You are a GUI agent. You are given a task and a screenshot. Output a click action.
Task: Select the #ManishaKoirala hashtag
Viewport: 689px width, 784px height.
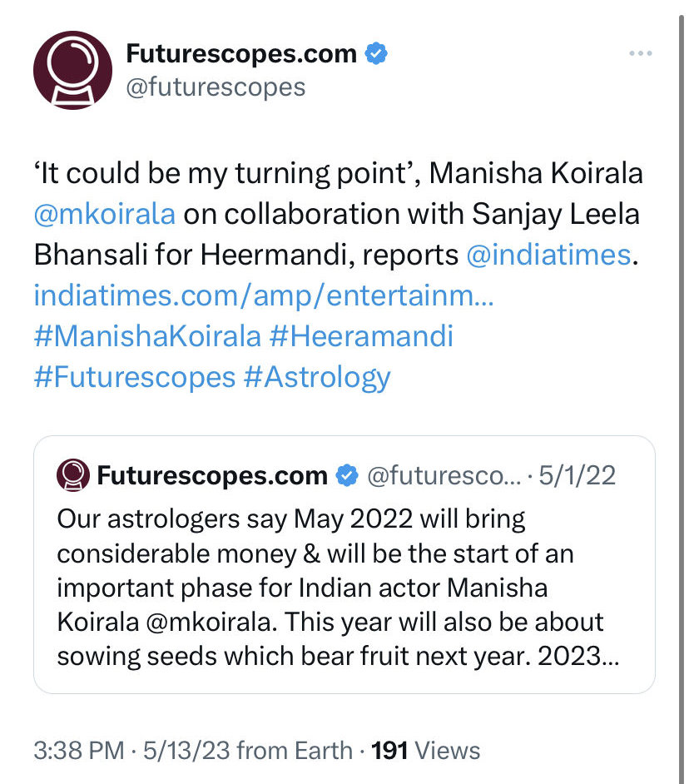[x=147, y=335]
